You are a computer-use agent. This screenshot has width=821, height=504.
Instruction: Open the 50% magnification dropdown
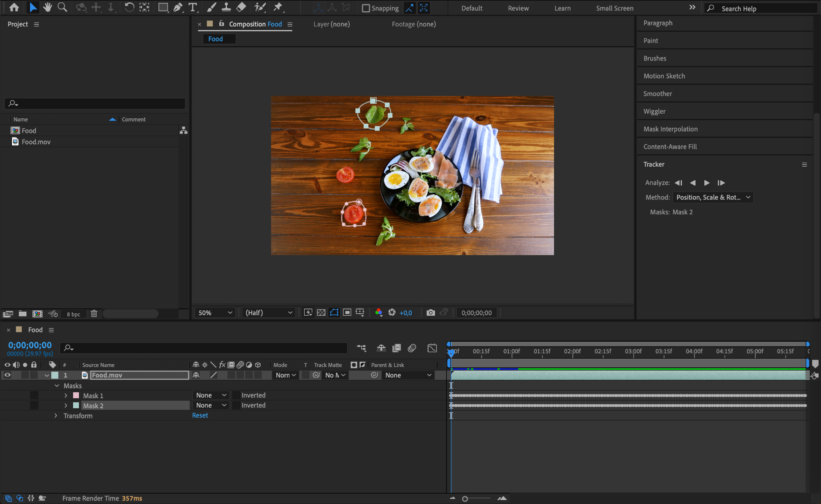click(x=215, y=312)
